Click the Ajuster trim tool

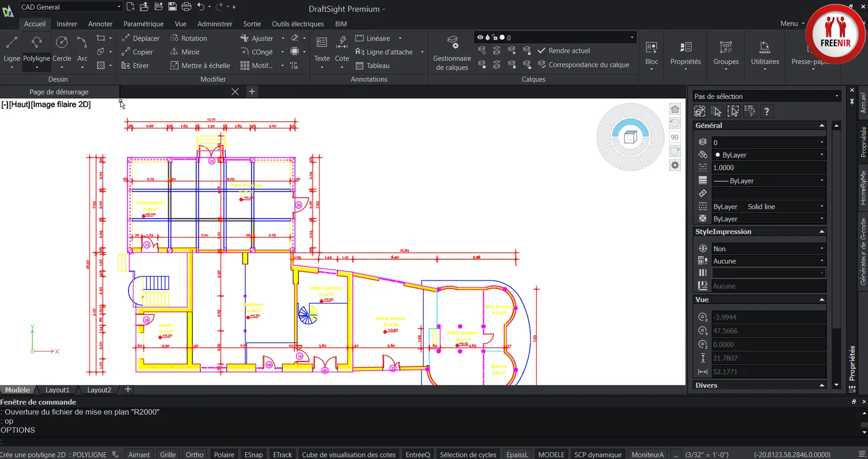(257, 39)
